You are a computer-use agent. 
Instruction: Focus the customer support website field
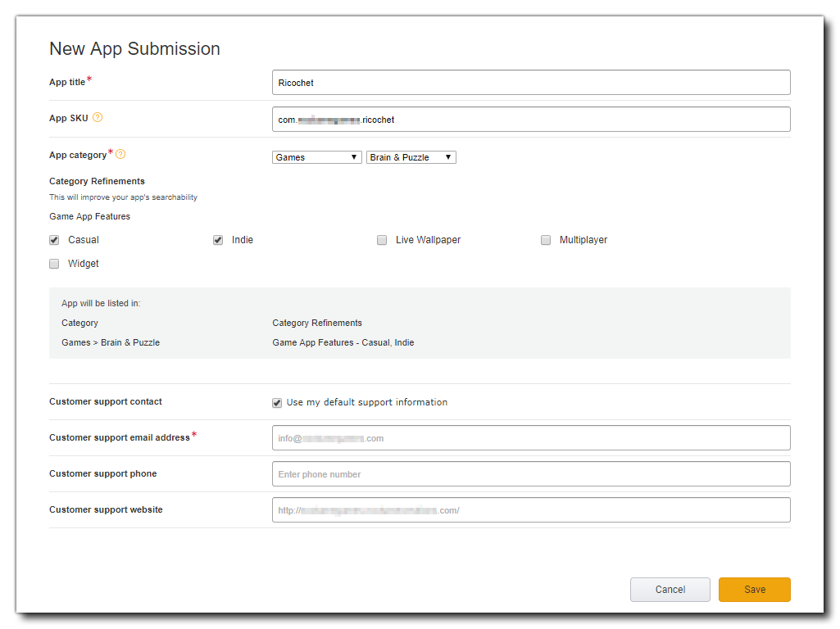pos(531,510)
